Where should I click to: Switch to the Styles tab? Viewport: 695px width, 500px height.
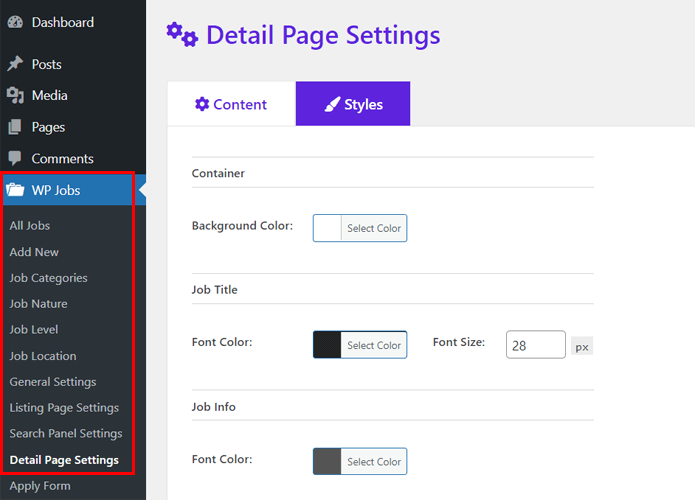click(353, 104)
